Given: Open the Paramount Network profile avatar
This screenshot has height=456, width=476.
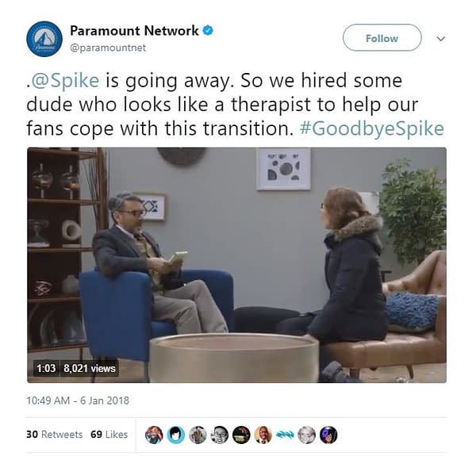Looking at the screenshot, I should [x=44, y=39].
